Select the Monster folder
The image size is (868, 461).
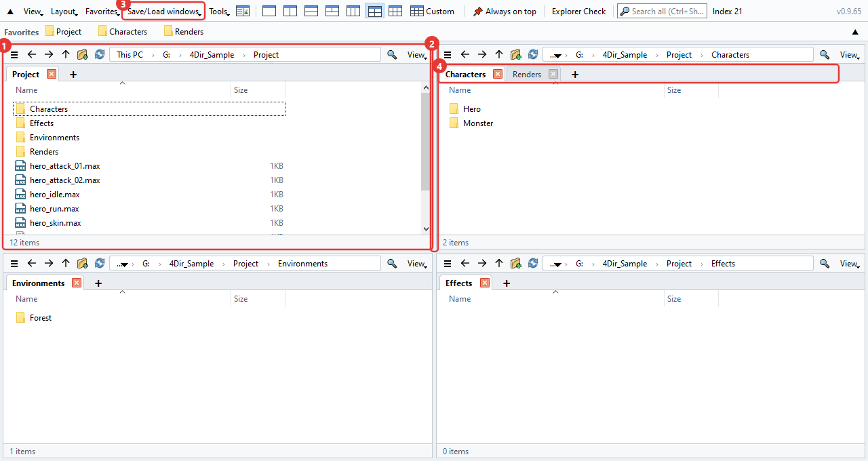coord(478,123)
